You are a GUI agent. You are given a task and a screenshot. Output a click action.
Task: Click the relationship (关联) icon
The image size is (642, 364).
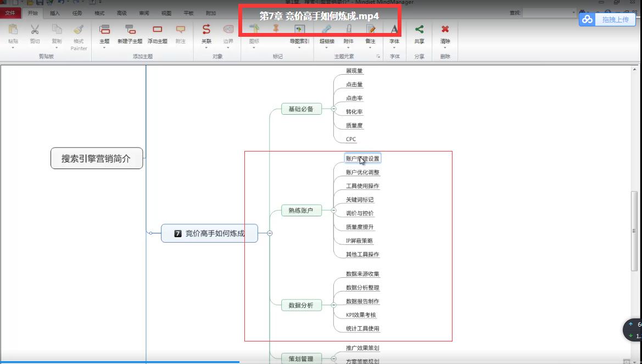206,29
